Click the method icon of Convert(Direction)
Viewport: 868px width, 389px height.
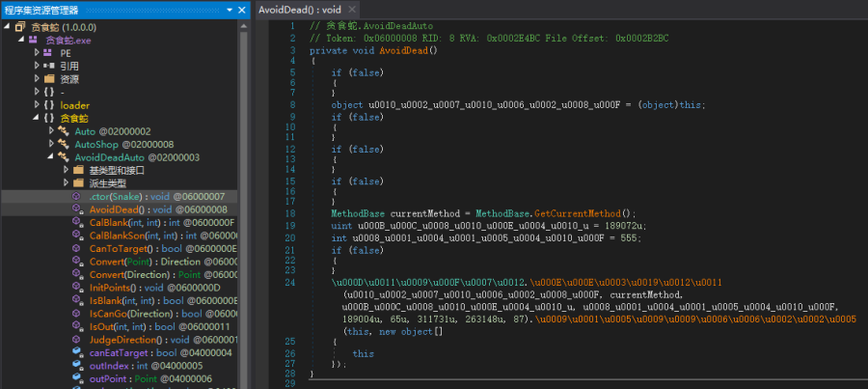click(x=77, y=274)
